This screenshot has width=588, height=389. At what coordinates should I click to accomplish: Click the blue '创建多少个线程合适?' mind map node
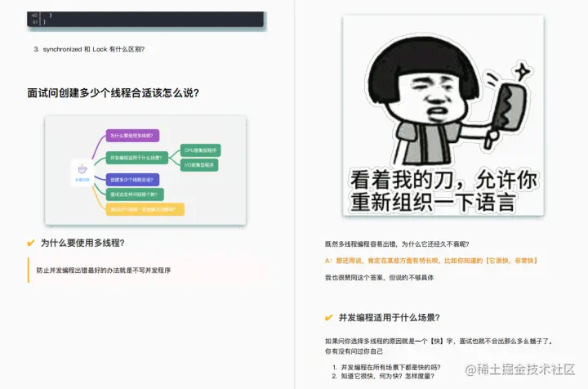132,180
